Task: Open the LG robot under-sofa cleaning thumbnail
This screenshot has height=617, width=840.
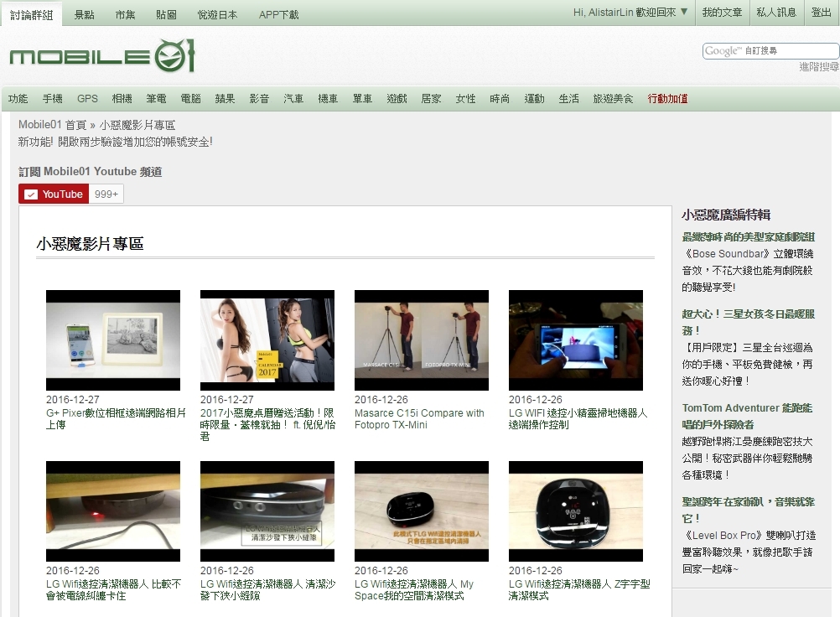Action: pos(267,511)
